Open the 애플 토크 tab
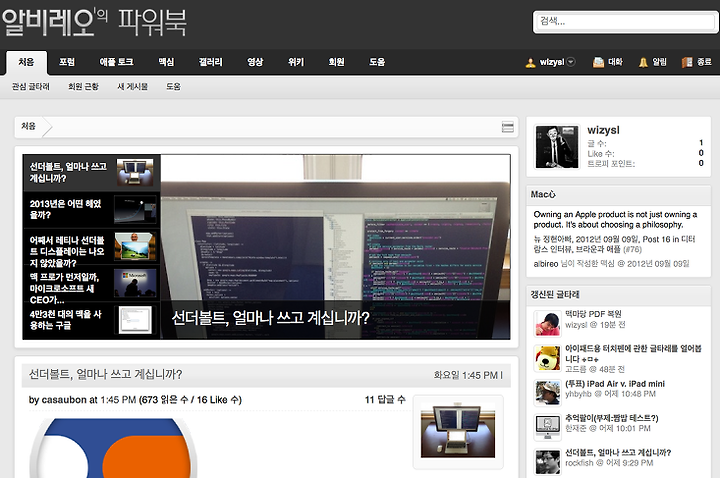 tap(116, 62)
